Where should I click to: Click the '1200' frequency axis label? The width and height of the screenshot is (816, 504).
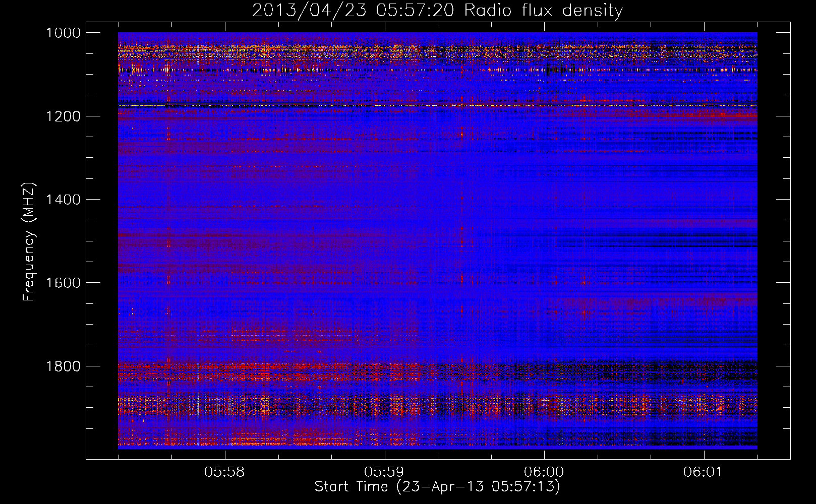(x=63, y=116)
